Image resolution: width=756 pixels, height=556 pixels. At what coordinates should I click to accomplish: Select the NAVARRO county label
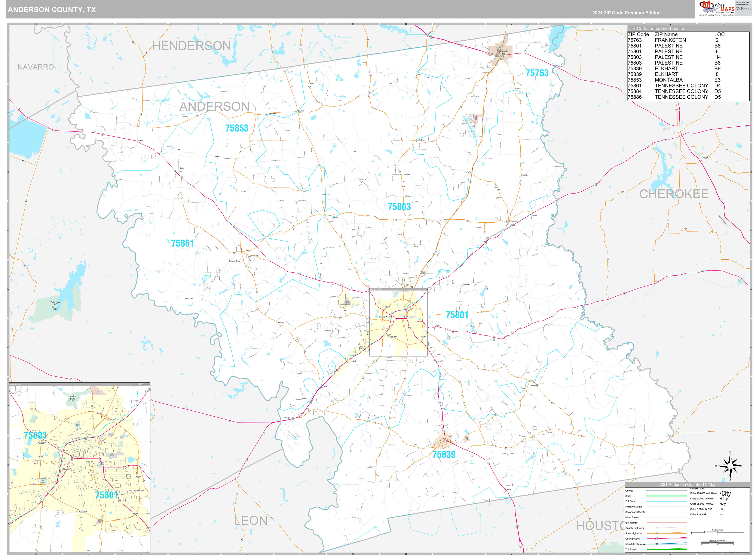pos(36,67)
